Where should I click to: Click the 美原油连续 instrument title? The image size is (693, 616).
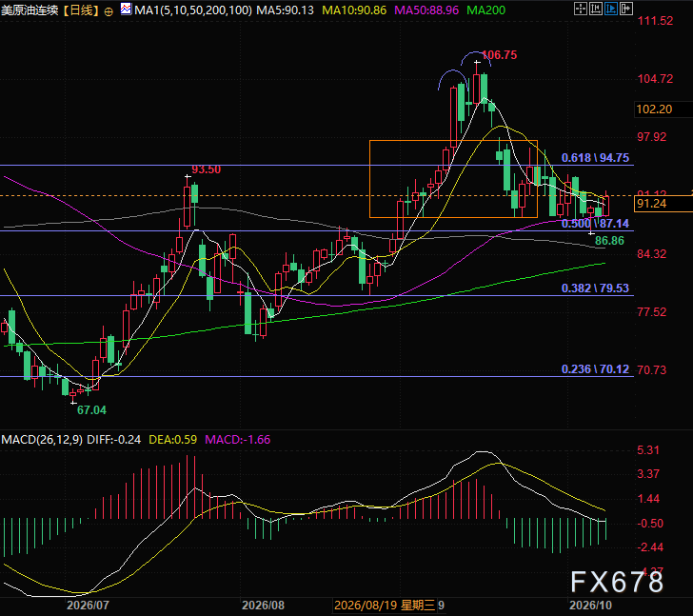30,10
